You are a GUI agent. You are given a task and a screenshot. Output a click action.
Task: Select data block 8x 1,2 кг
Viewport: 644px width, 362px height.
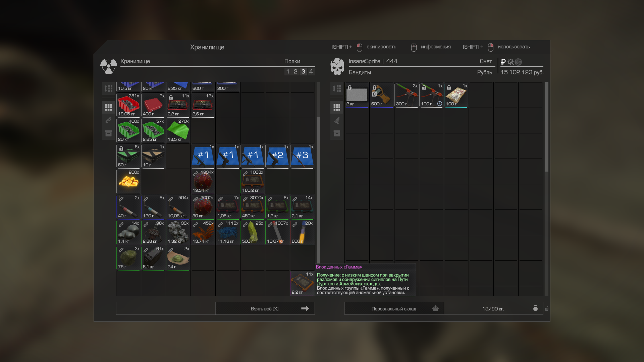click(x=277, y=207)
